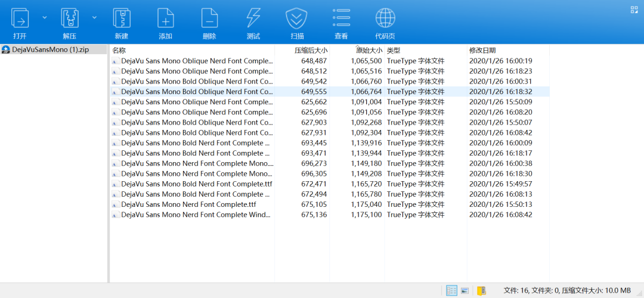Click the original size value 1,065,516
Viewport: 644px width, 298px height.
pyautogui.click(x=366, y=72)
